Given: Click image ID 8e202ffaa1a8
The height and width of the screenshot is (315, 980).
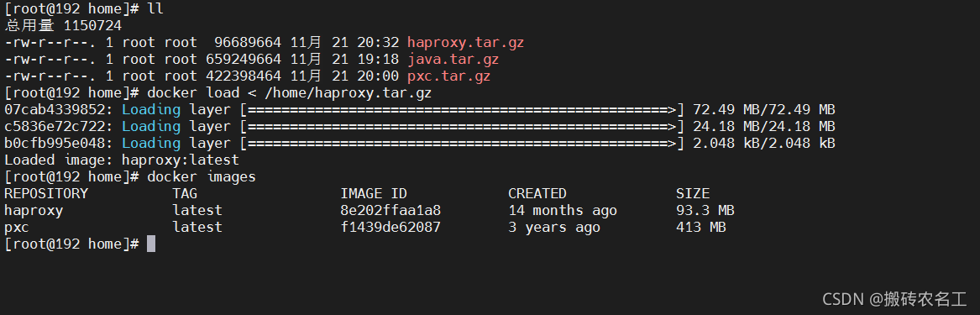Looking at the screenshot, I should [390, 211].
